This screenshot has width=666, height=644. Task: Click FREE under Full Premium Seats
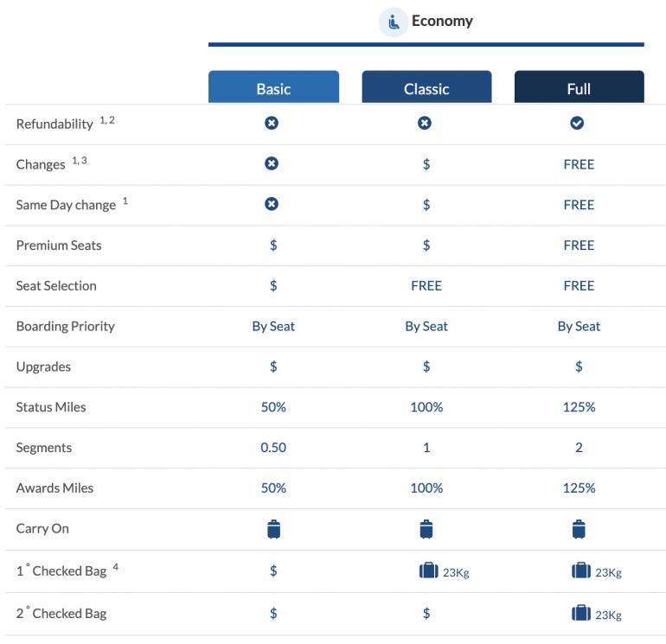pyautogui.click(x=579, y=245)
